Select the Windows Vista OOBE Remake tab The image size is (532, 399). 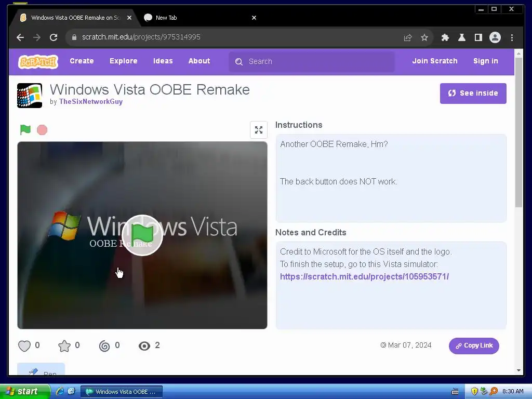click(x=75, y=18)
